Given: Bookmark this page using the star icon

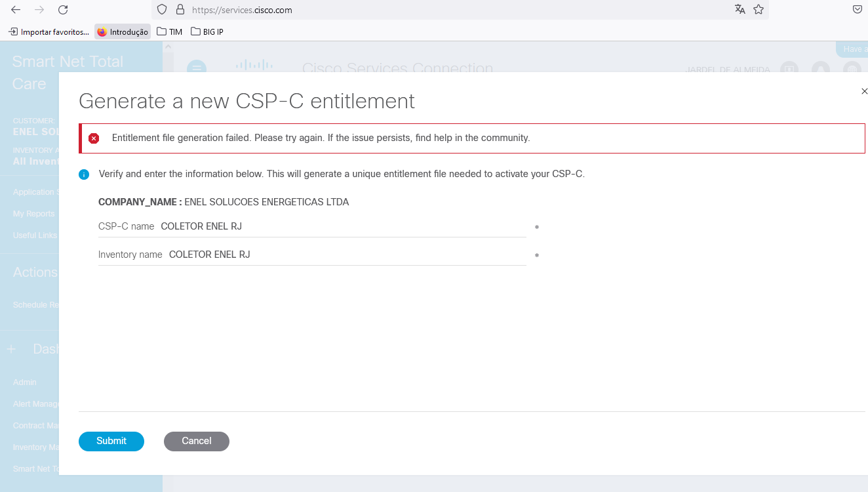Looking at the screenshot, I should (x=759, y=9).
